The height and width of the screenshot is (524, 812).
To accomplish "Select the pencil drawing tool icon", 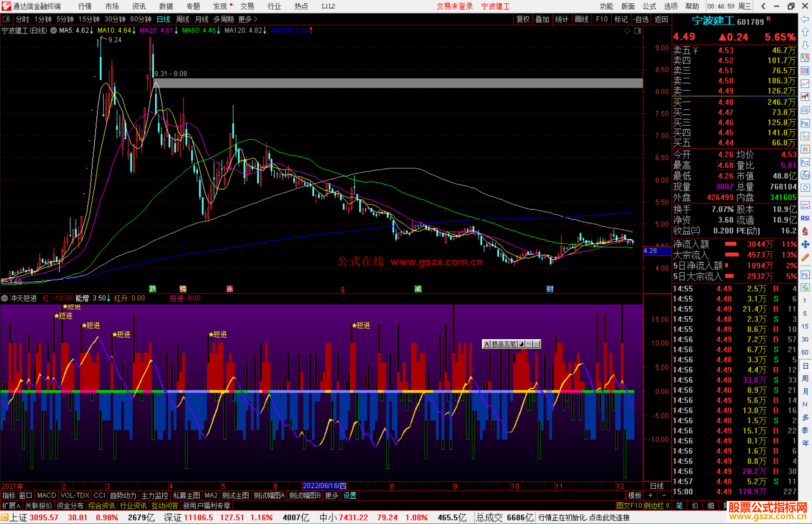I will [805, 258].
